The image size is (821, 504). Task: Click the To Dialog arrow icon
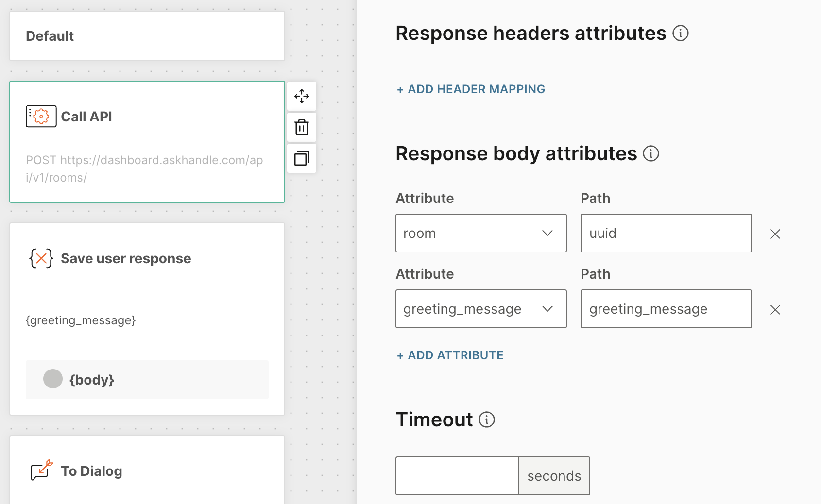pos(42,470)
